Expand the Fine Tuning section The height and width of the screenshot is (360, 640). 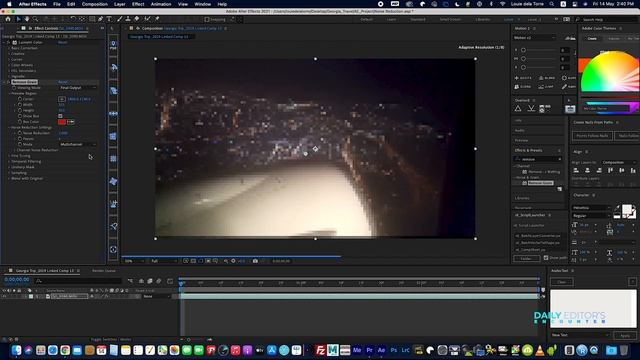9,156
